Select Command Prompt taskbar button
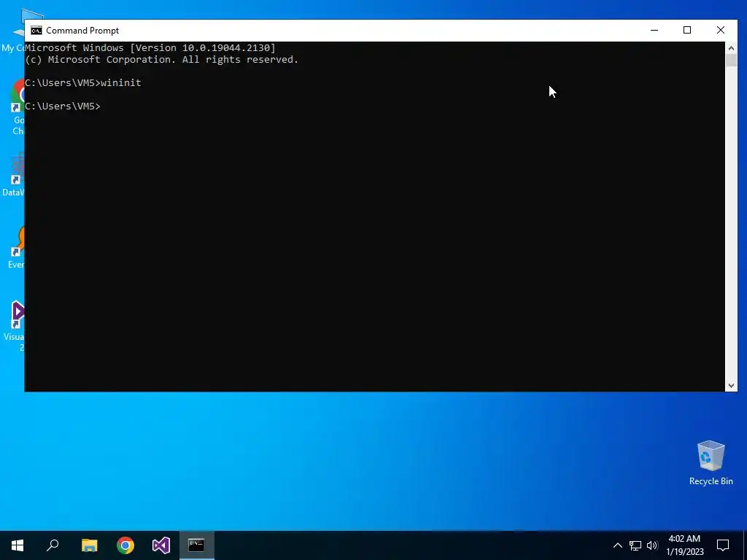747x560 pixels. [x=197, y=545]
